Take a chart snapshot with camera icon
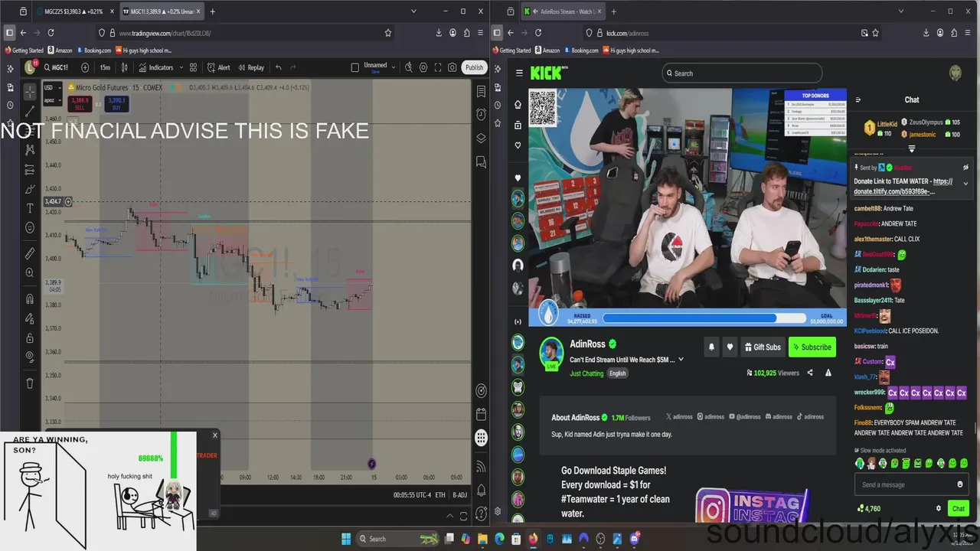 point(452,67)
